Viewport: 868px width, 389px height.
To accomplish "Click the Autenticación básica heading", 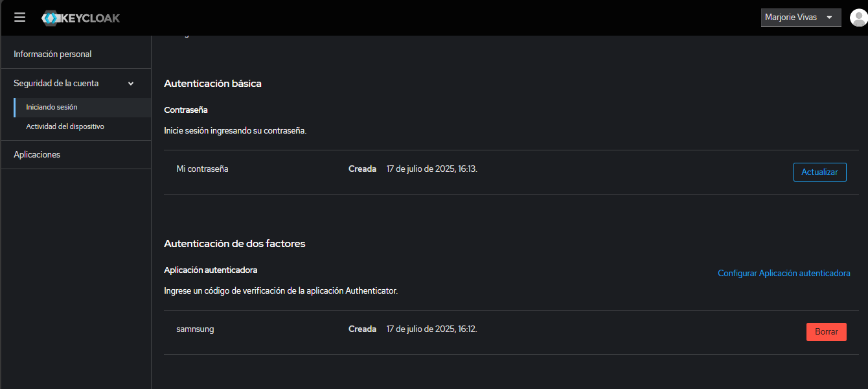I will (212, 84).
